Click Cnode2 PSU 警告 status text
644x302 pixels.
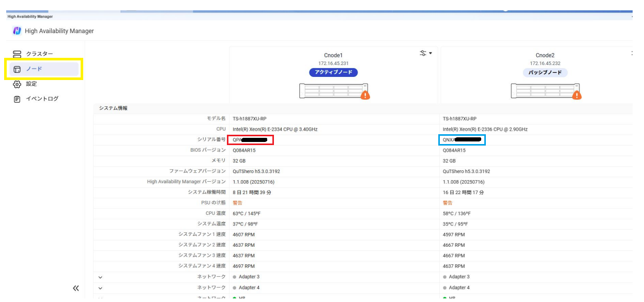448,203
